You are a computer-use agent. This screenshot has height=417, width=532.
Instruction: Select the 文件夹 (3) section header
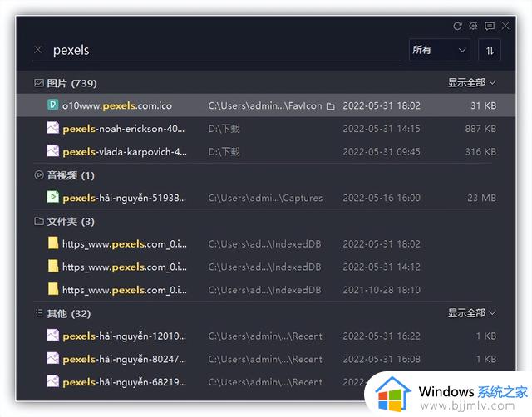tap(64, 222)
